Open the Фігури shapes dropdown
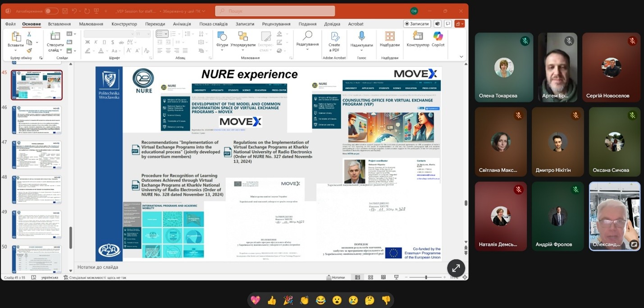 tap(222, 41)
